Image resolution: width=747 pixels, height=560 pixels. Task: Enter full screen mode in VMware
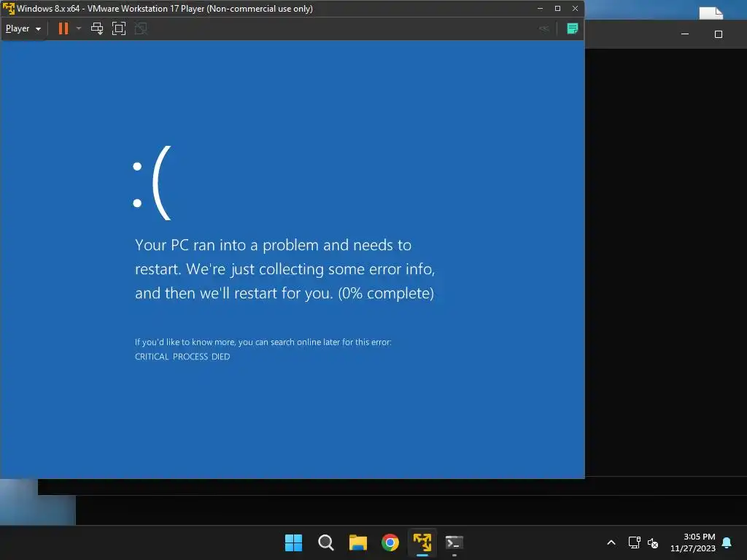point(119,28)
